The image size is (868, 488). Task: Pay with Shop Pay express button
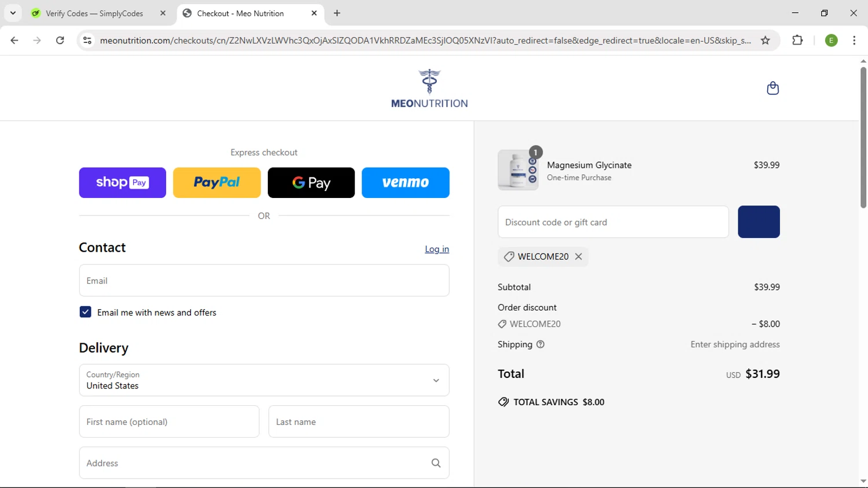point(123,183)
